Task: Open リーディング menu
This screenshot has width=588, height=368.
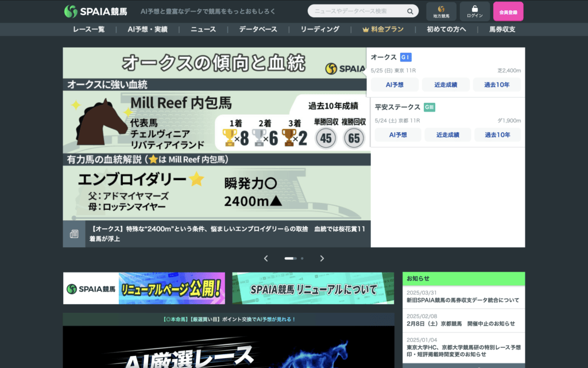Action: (x=320, y=29)
